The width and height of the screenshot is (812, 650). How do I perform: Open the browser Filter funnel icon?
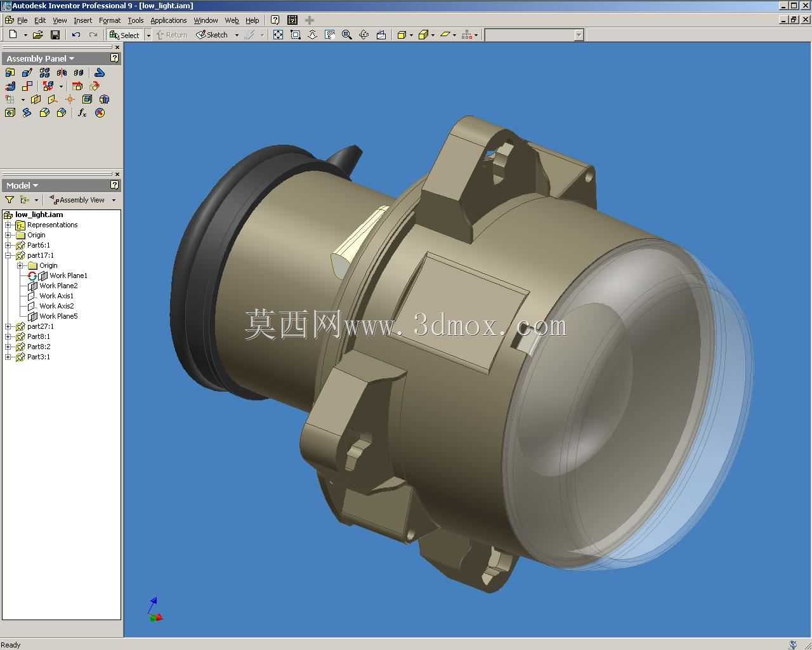(10, 199)
